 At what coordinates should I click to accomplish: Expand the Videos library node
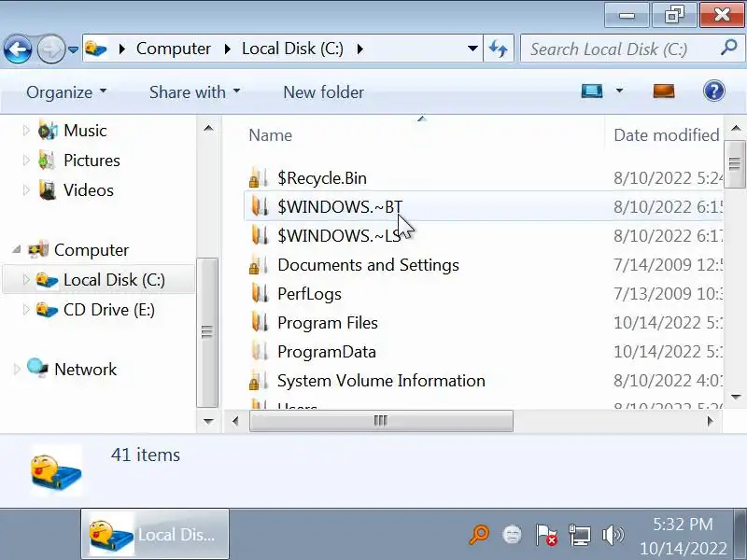tap(26, 190)
